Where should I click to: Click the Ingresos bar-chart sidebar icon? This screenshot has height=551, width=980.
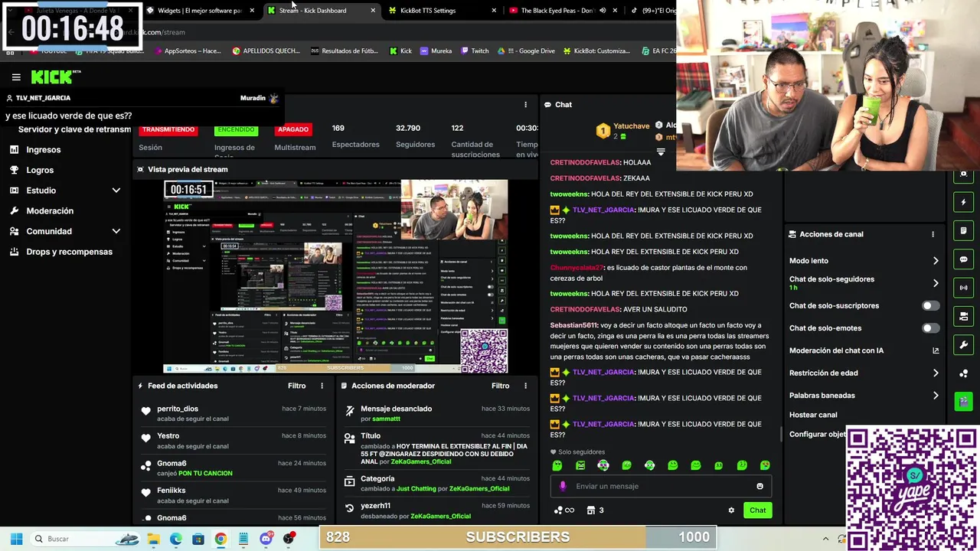point(14,149)
